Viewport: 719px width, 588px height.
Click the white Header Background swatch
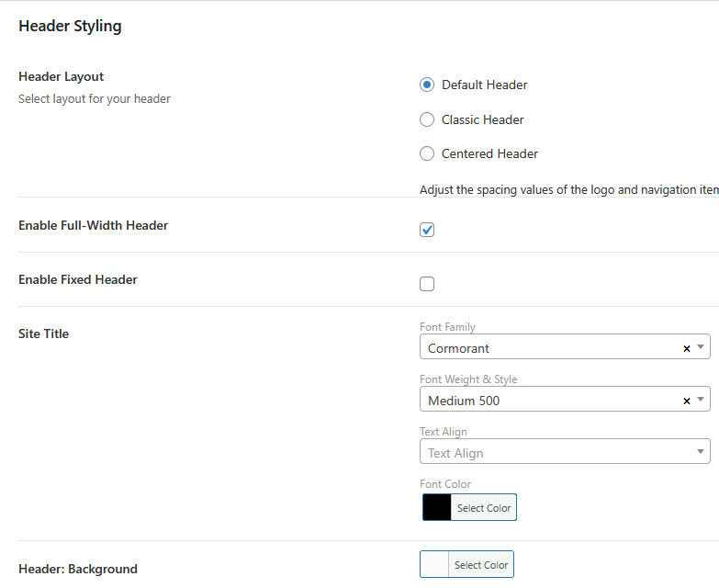click(434, 565)
